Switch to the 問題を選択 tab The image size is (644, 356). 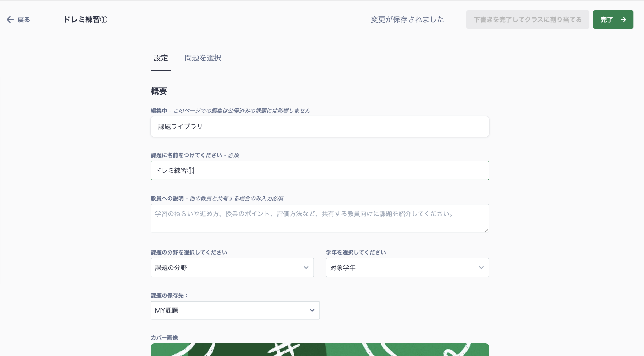pyautogui.click(x=203, y=58)
